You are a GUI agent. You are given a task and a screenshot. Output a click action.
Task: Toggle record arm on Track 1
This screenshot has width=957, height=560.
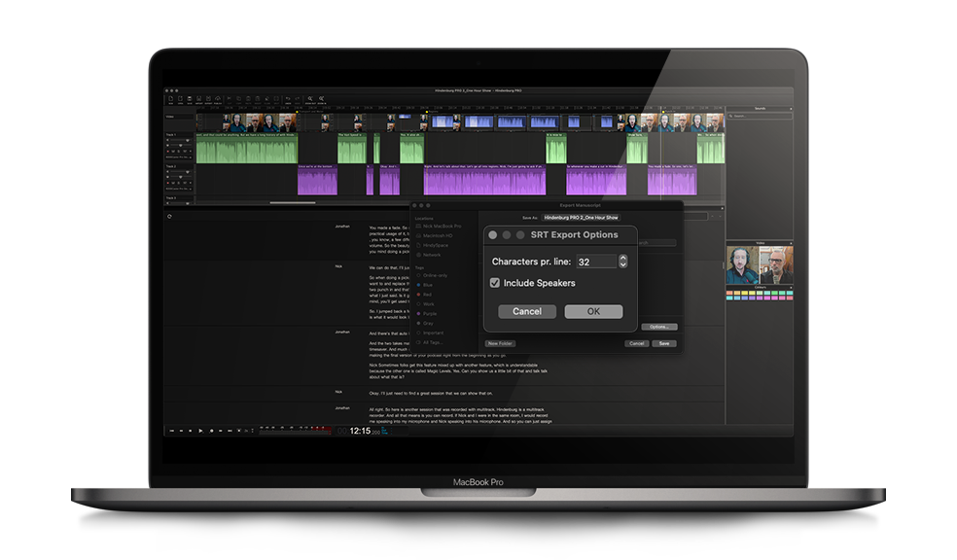(168, 152)
